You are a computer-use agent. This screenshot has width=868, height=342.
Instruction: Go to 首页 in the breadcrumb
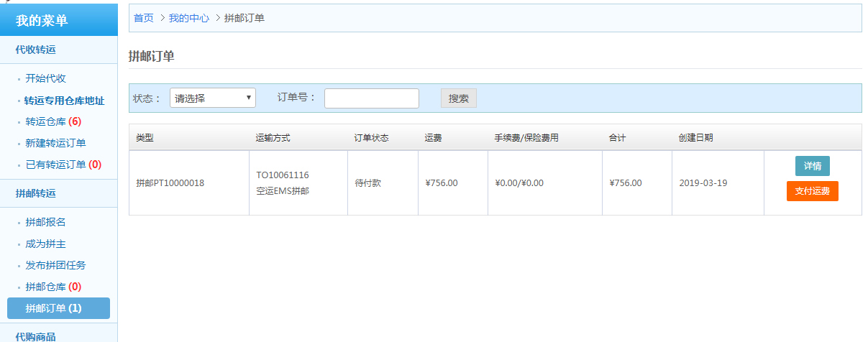click(x=144, y=18)
